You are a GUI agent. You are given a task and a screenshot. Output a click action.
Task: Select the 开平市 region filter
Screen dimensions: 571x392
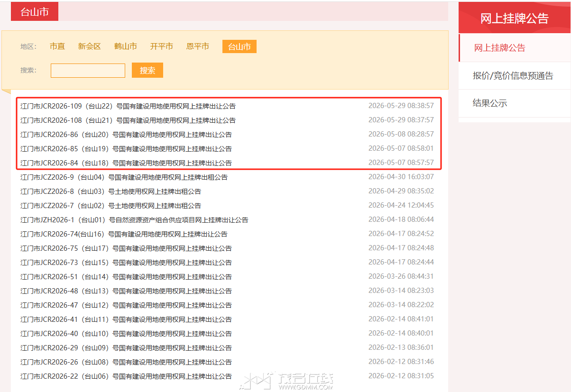pyautogui.click(x=162, y=46)
